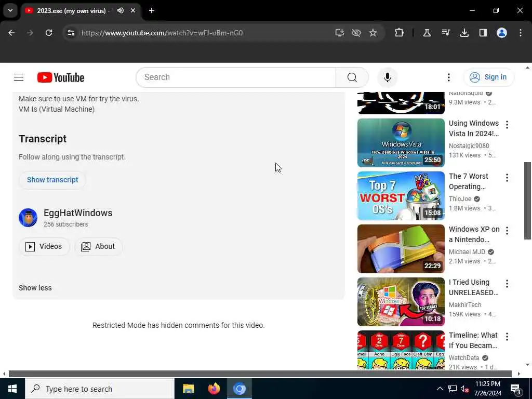The height and width of the screenshot is (399, 532).
Task: Open the Chrome three-dot menu
Action: click(521, 33)
